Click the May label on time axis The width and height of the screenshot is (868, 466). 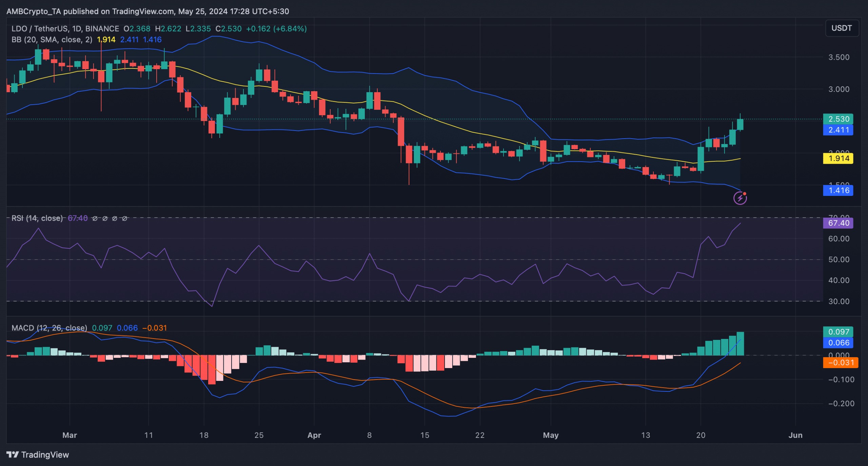coord(551,435)
